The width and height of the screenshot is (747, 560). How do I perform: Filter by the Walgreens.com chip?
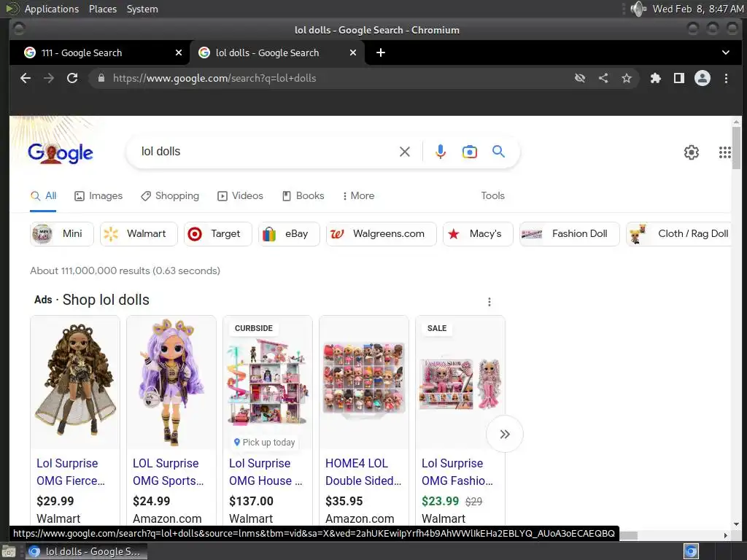tap(381, 234)
